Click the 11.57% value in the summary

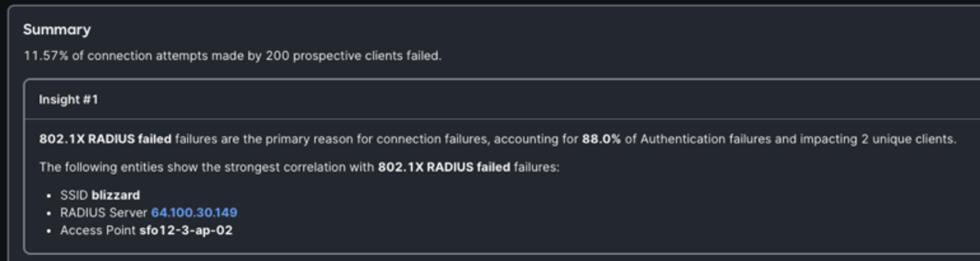pos(46,56)
